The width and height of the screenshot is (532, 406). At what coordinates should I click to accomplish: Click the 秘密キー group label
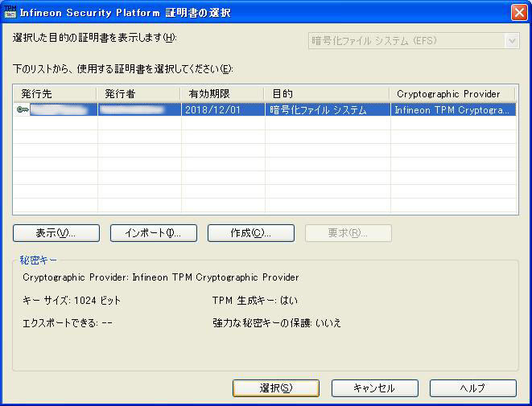(x=39, y=260)
